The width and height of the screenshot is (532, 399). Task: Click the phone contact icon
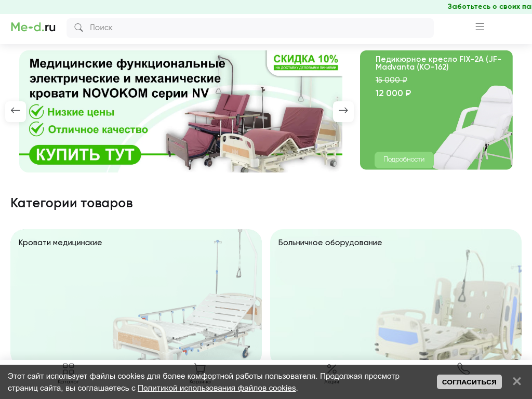pos(463,368)
